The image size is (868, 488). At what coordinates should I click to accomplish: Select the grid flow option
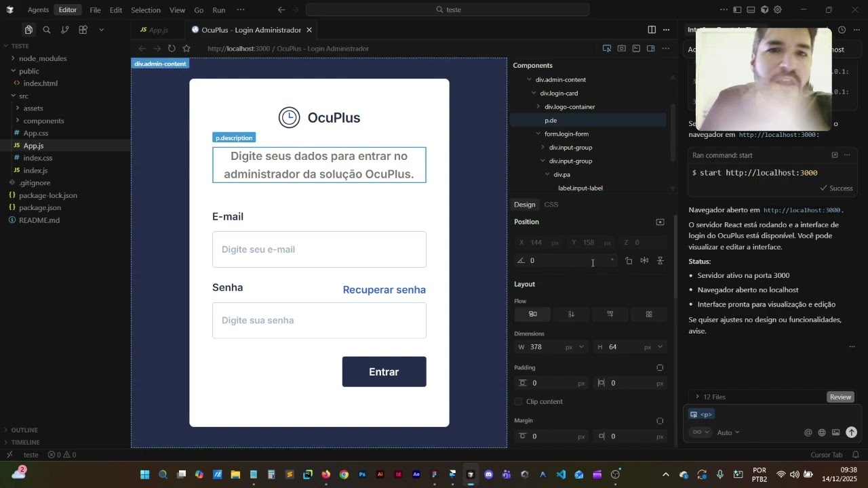click(649, 314)
